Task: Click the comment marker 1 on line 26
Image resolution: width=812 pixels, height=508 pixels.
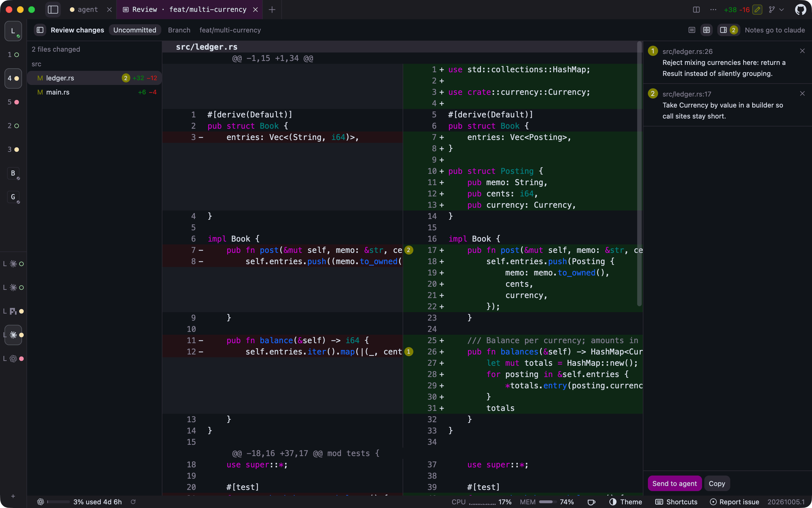Action: (408, 351)
